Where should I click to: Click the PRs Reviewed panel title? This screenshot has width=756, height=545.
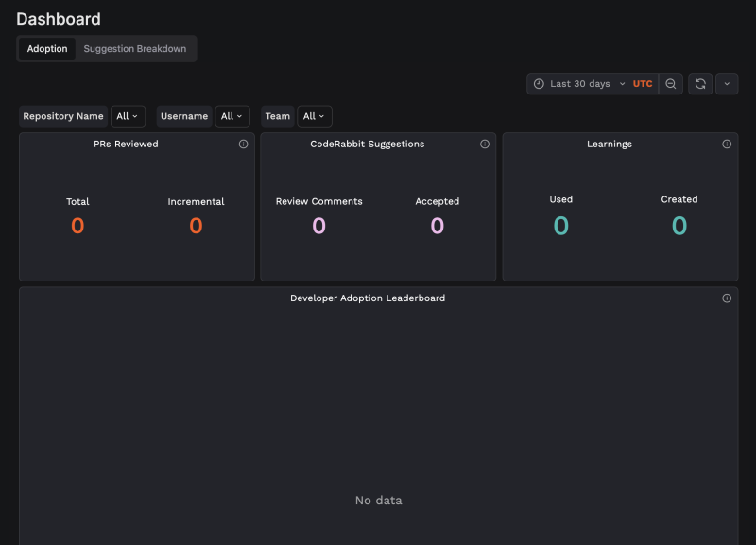point(126,145)
